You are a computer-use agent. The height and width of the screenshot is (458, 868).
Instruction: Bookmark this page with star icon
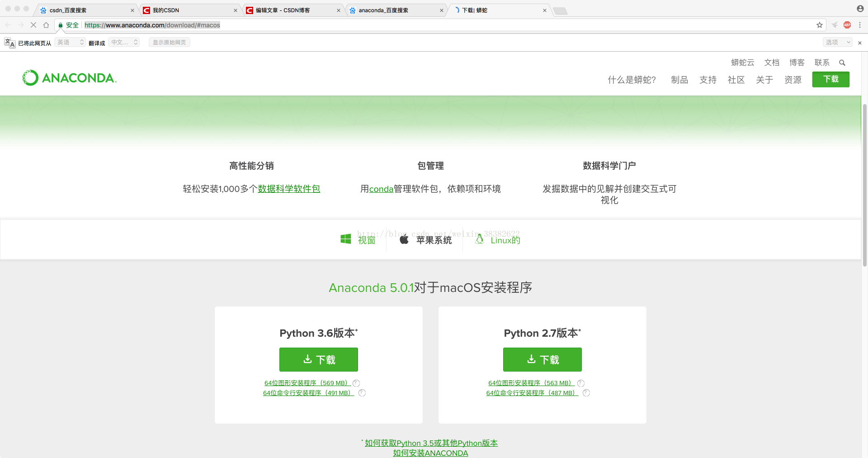819,25
